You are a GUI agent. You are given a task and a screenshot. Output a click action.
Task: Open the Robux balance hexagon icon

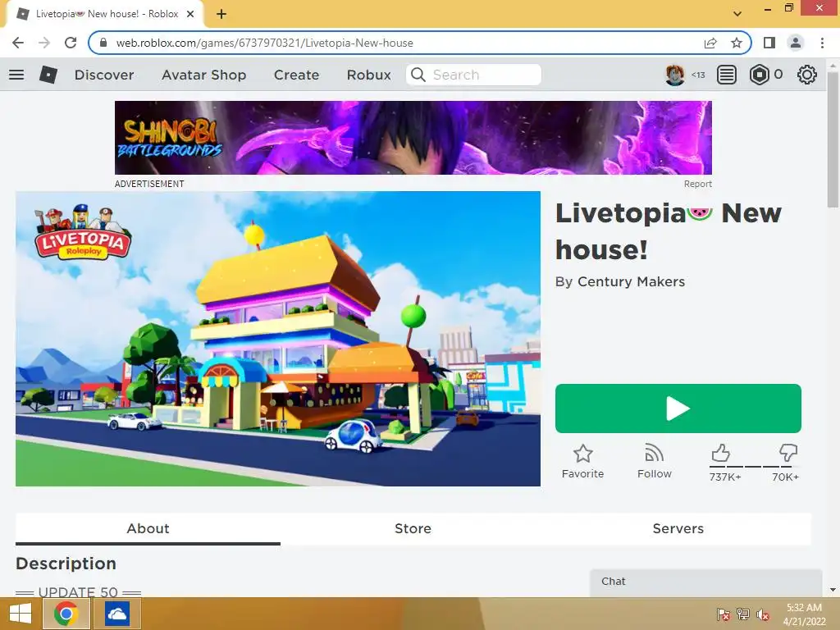coord(760,75)
